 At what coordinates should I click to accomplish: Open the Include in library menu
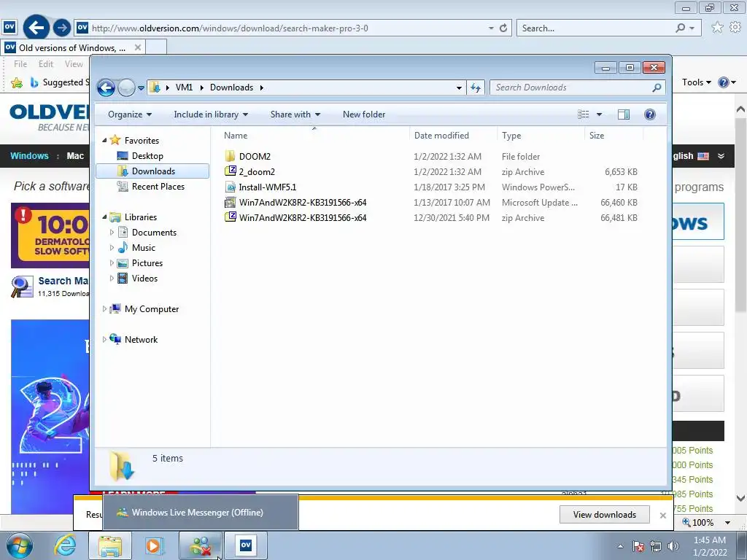point(211,114)
